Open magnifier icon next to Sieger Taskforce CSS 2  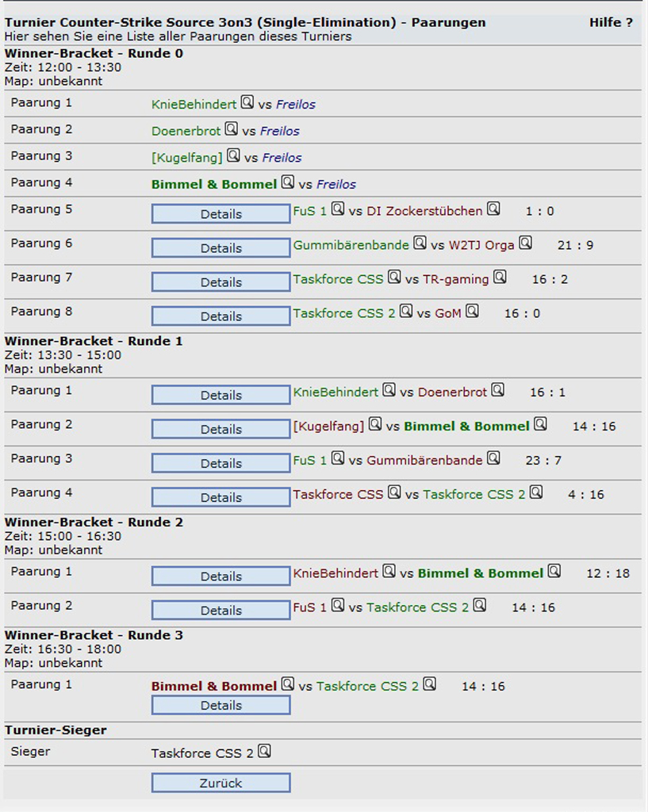[264, 751]
